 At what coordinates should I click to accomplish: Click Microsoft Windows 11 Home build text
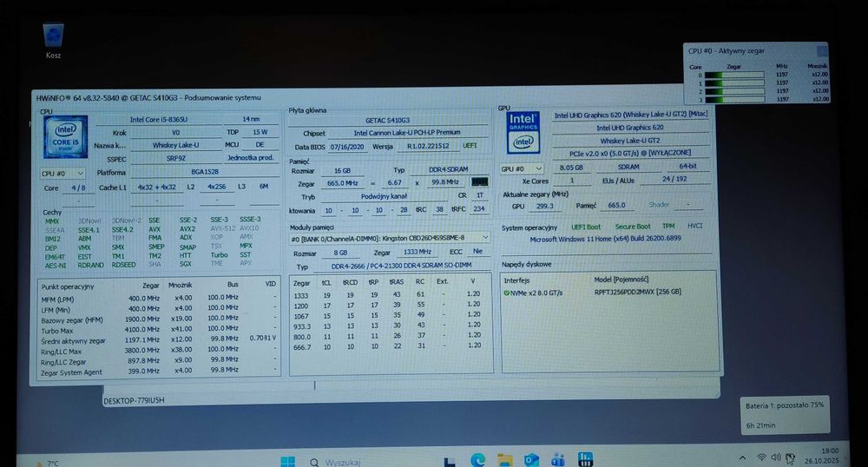(606, 239)
